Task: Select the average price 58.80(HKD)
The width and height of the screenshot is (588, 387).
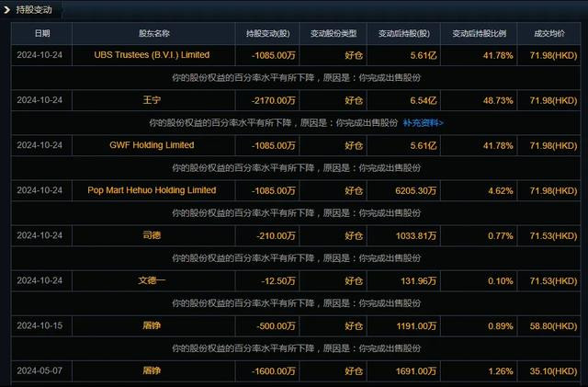Action: 553,326
